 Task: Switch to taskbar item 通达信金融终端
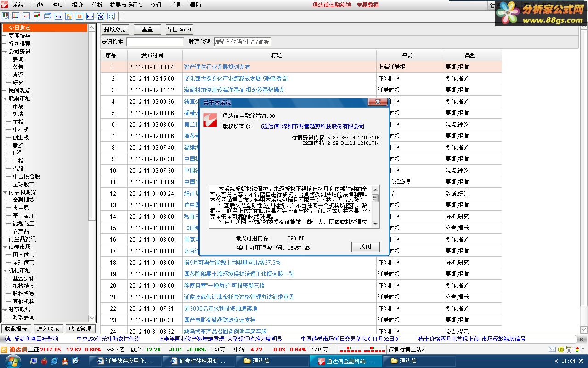point(347,361)
